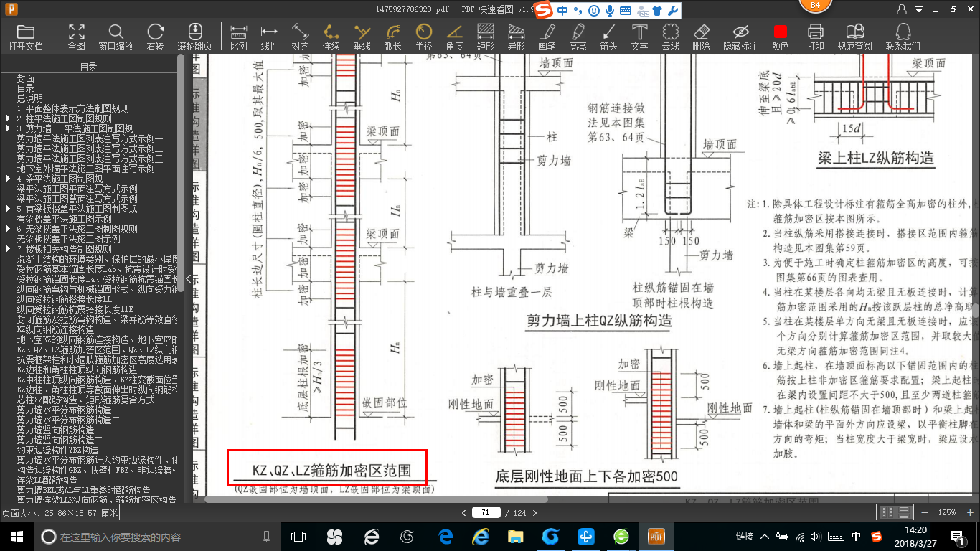Expand the 6 无梁楼盖 outline node

pos(8,229)
